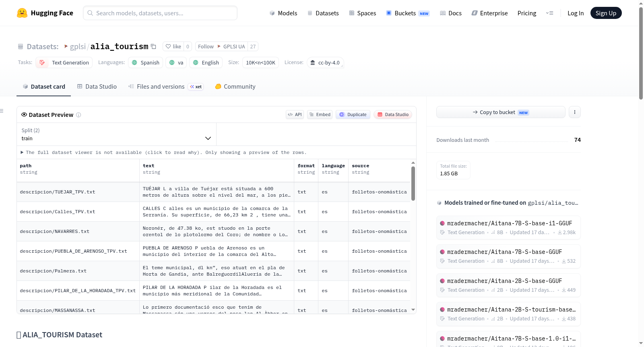Visit the Enterprise page
This screenshot has width=644, height=347.
point(489,13)
